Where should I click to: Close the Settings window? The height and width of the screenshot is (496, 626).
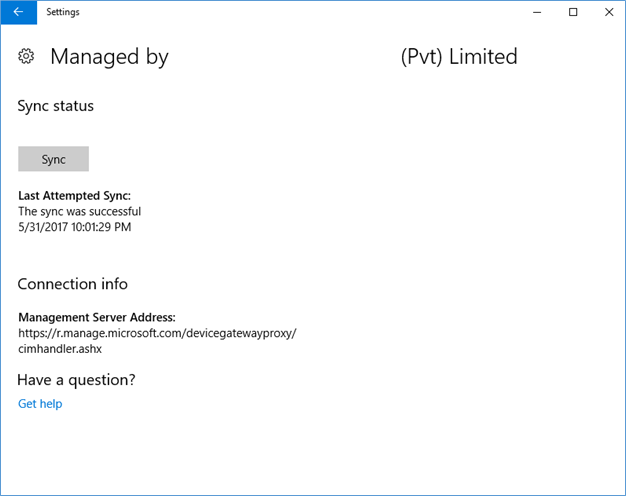[x=609, y=12]
